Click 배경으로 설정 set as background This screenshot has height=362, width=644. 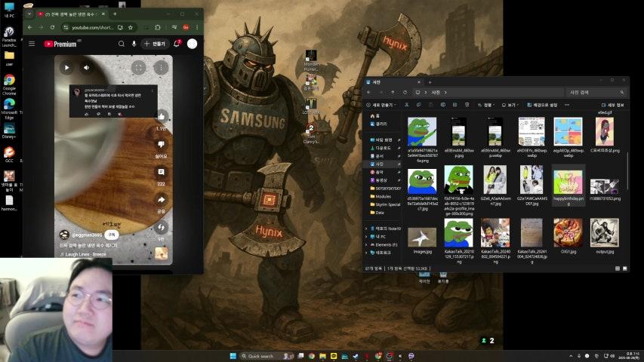(x=542, y=105)
